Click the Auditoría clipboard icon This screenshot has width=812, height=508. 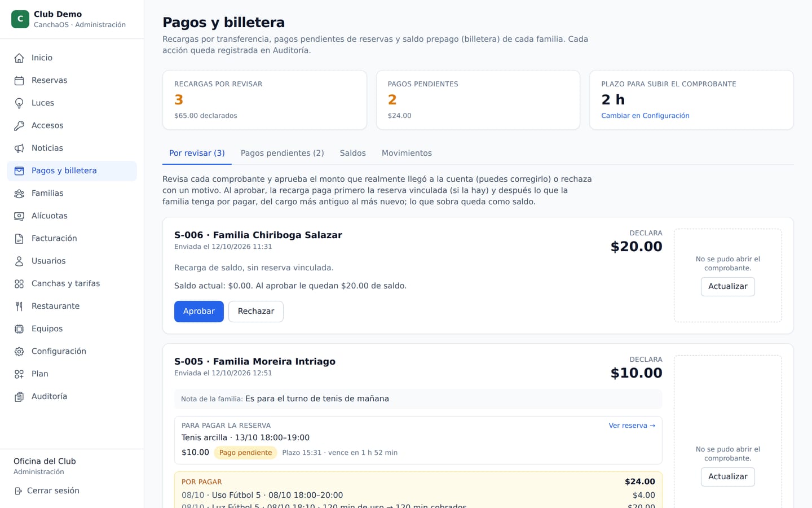pos(19,396)
